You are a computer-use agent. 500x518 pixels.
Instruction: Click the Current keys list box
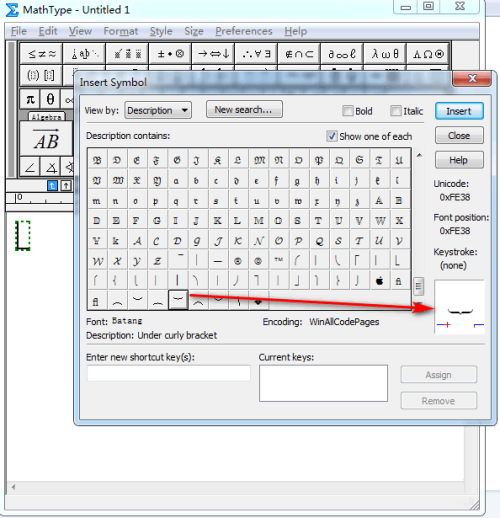click(323, 383)
